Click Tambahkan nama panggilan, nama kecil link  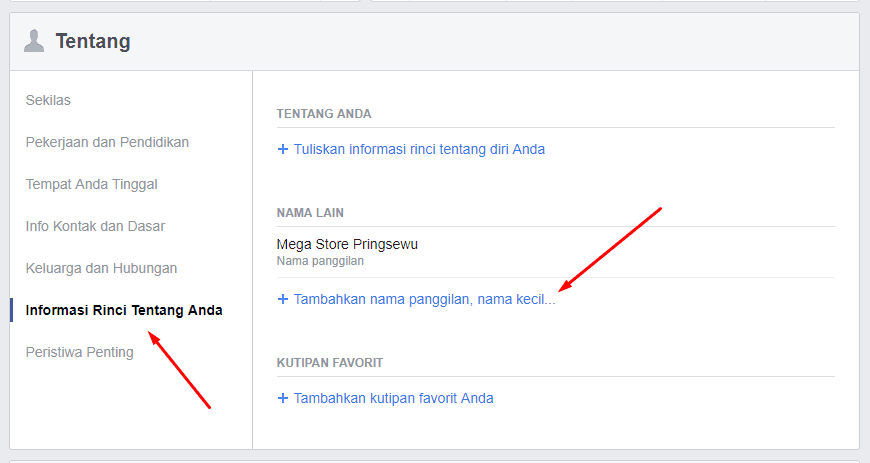pyautogui.click(x=424, y=299)
